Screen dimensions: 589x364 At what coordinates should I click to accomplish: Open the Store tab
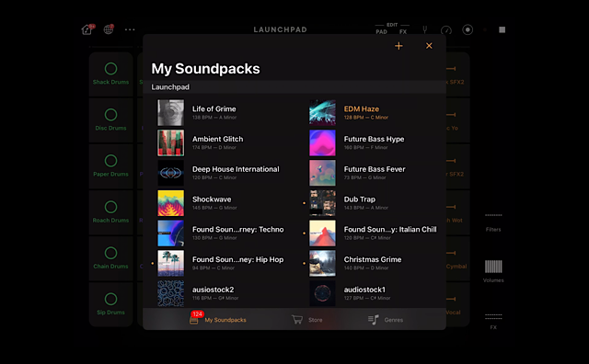[306, 320]
